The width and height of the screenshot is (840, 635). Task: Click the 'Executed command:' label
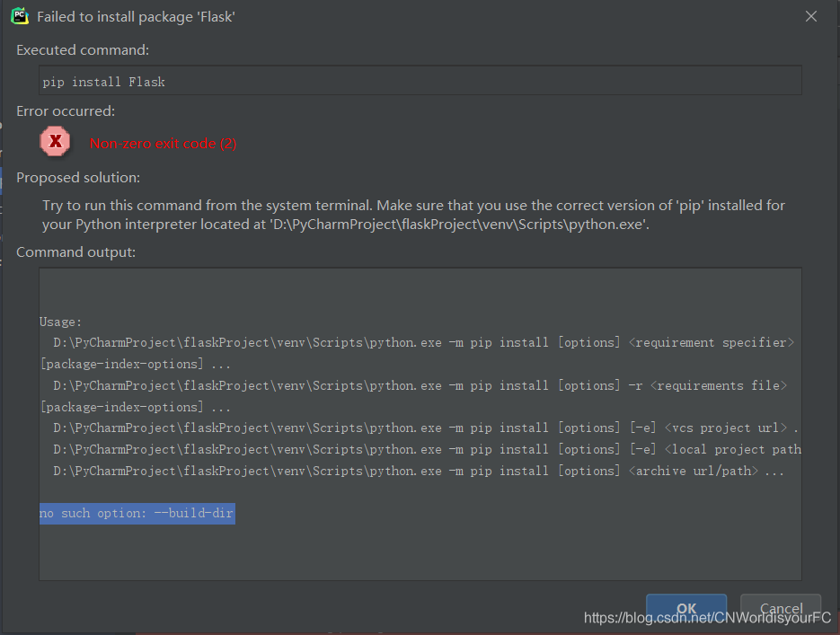tap(83, 50)
